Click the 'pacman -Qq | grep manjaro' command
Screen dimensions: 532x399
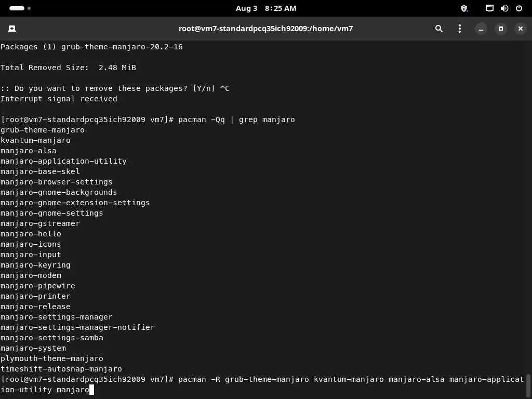tap(236, 119)
